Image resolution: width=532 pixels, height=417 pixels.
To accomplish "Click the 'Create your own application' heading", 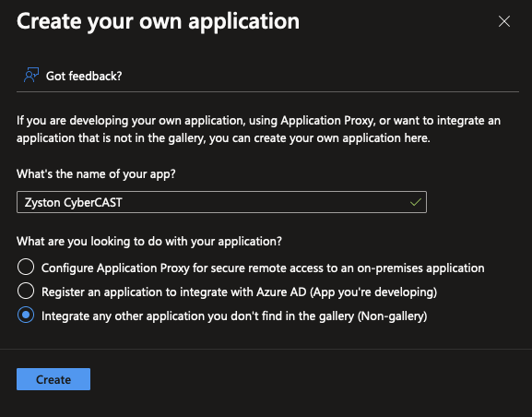I will [158, 21].
